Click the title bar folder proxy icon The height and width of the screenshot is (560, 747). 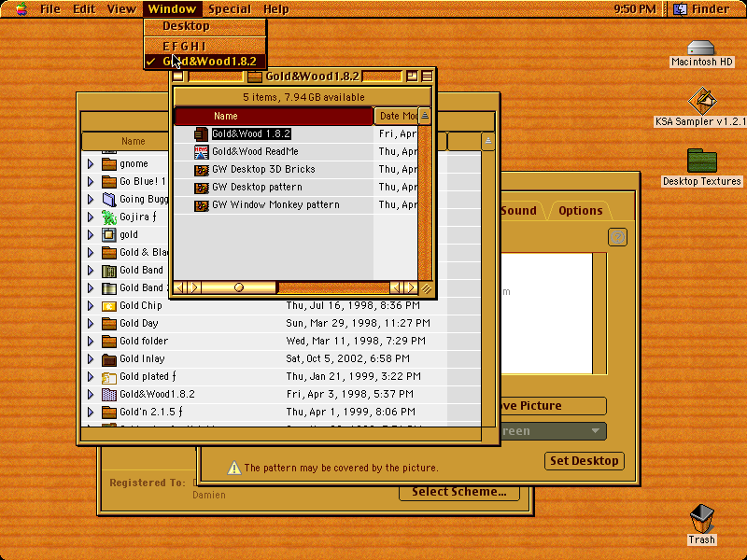pyautogui.click(x=255, y=77)
